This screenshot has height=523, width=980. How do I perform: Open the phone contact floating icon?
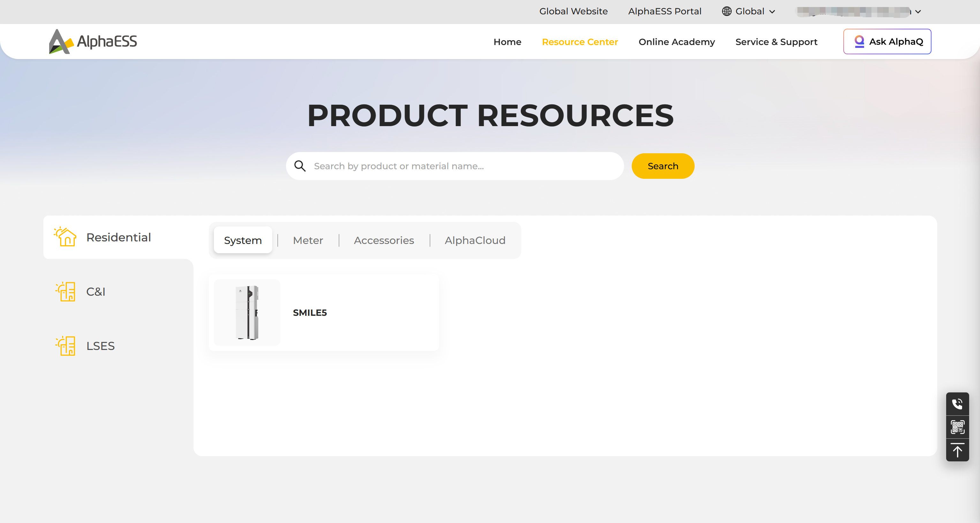pos(957,404)
